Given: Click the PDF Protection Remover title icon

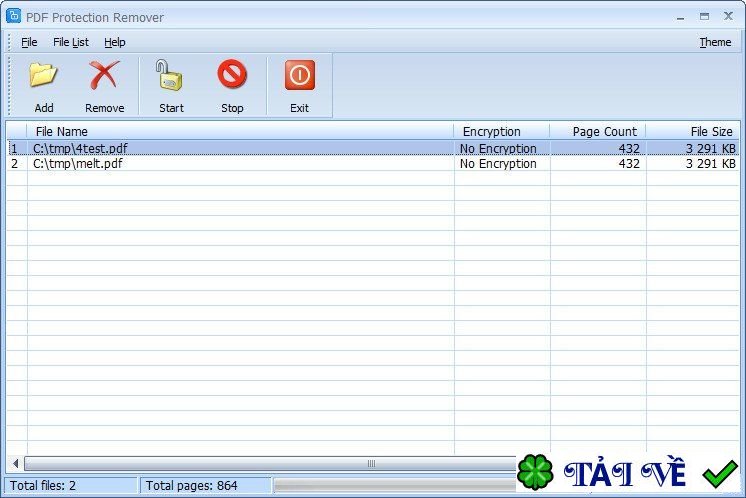Looking at the screenshot, I should coord(13,16).
